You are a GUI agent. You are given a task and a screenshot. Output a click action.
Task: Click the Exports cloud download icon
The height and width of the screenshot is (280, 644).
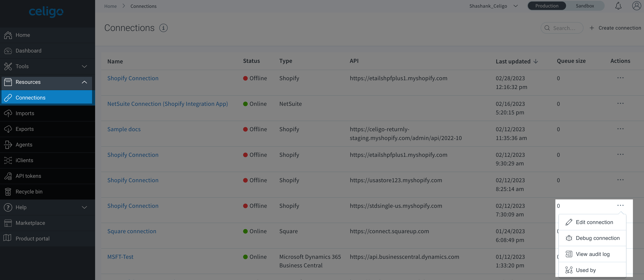pos(8,129)
